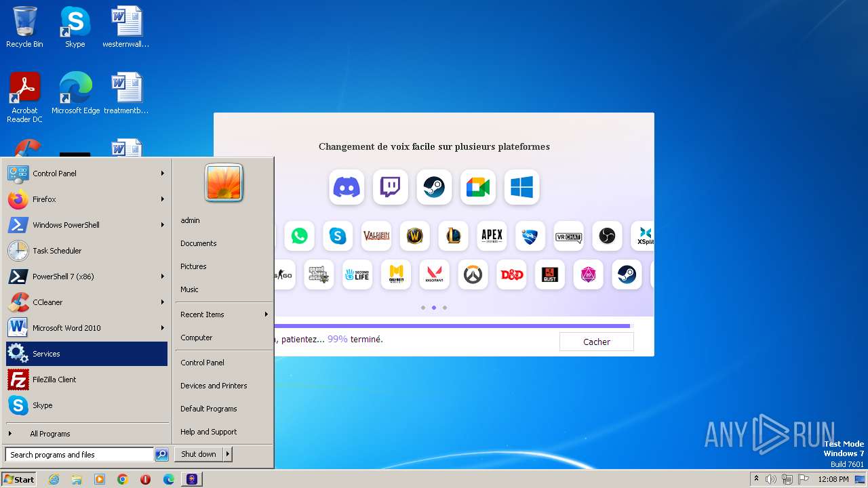Image resolution: width=868 pixels, height=488 pixels.
Task: Expand Control Panel submenu arrow
Action: pos(163,174)
